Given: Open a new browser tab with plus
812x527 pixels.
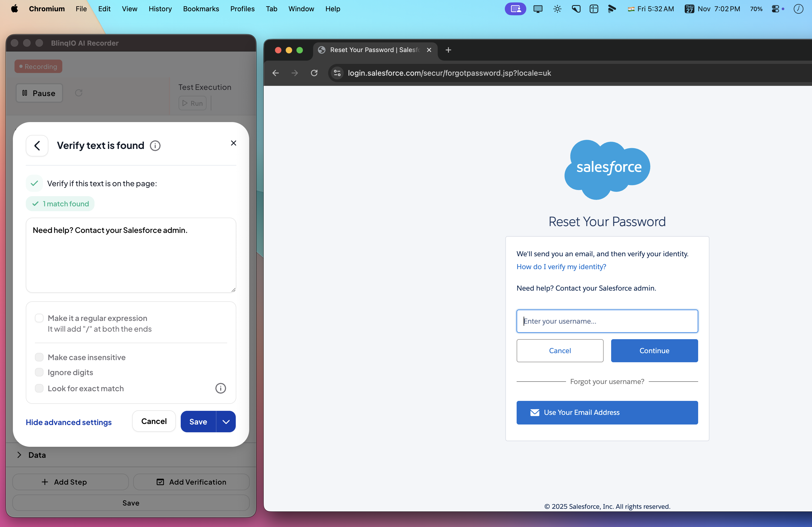Looking at the screenshot, I should point(448,50).
